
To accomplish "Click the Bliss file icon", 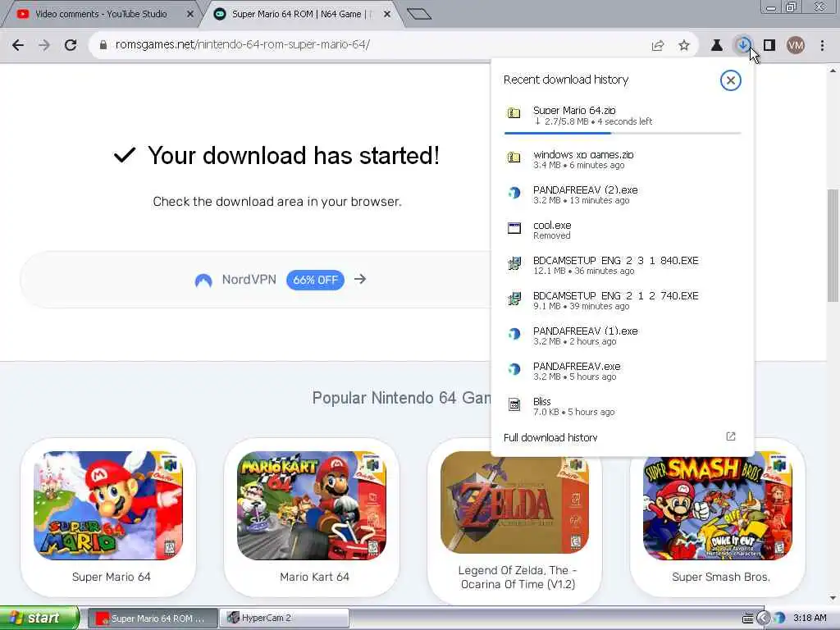I will 514,404.
